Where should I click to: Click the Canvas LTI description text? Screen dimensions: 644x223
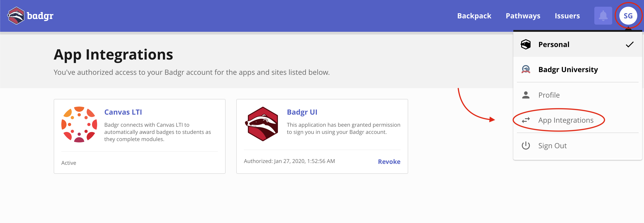tap(158, 132)
